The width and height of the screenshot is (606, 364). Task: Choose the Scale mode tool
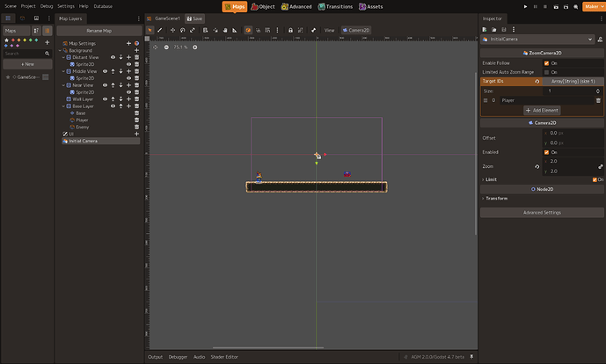click(192, 30)
